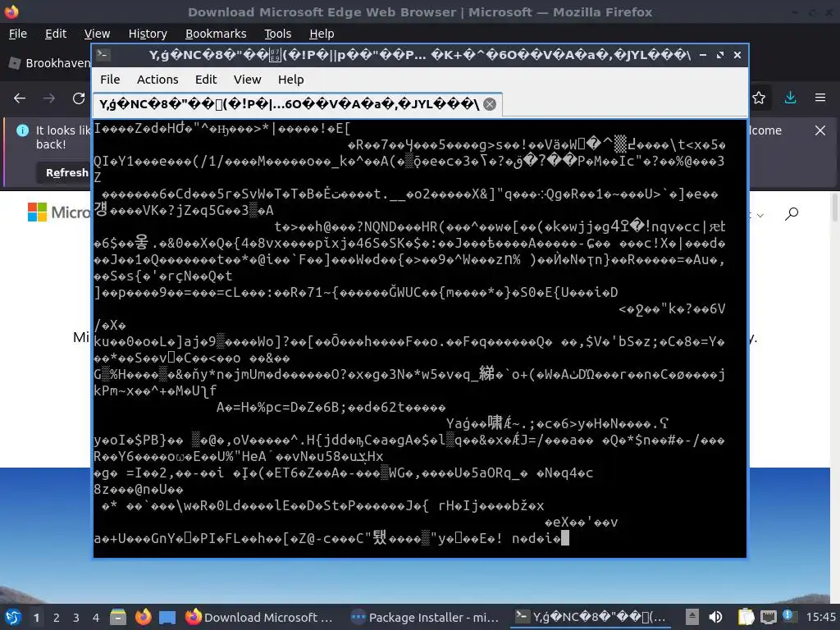Select the garbled-title terminal tab
Image resolution: width=840 pixels, height=630 pixels.
pos(297,104)
